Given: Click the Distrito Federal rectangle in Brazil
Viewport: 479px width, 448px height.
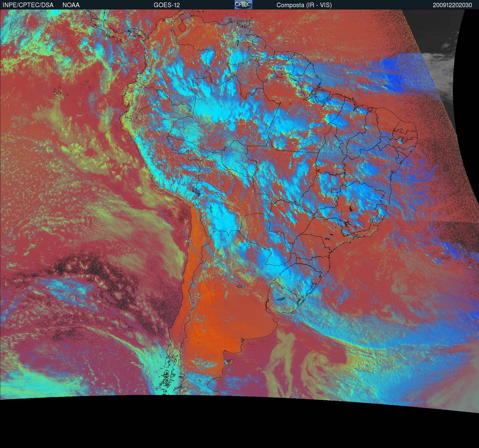Looking at the screenshot, I should click(334, 190).
